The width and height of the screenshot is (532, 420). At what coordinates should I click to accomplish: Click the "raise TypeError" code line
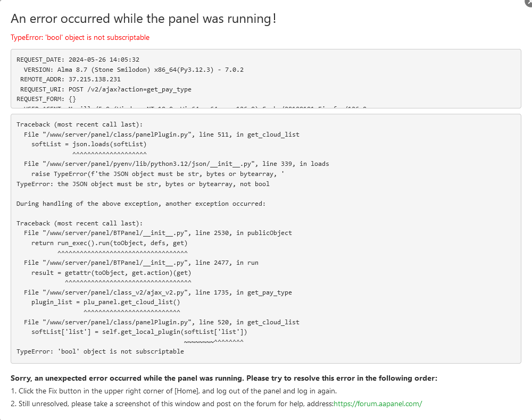point(158,174)
